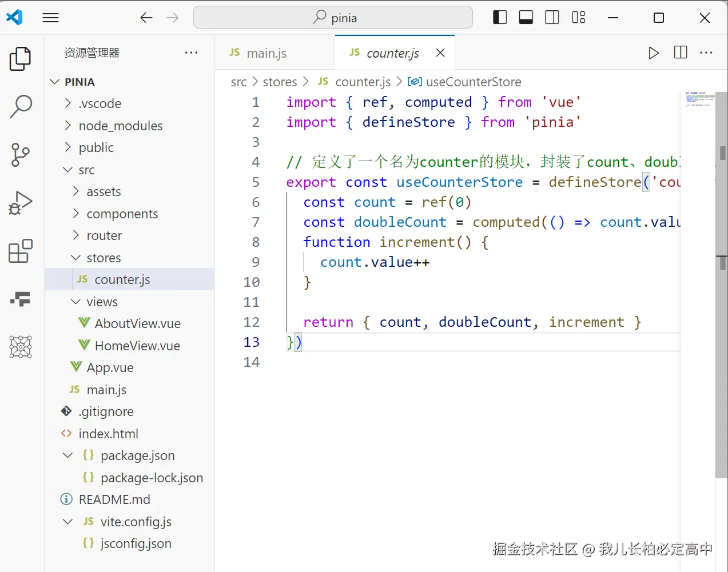Run the file with the play icon

coord(654,53)
